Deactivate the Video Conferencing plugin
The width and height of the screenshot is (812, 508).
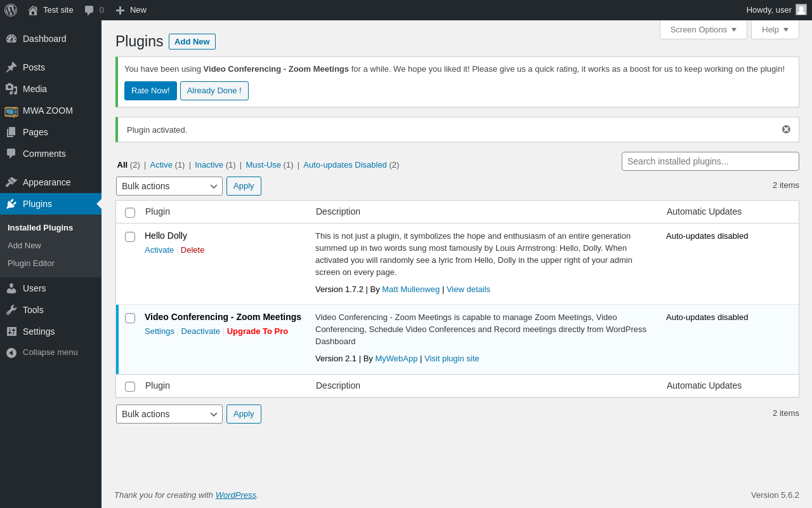click(x=200, y=331)
